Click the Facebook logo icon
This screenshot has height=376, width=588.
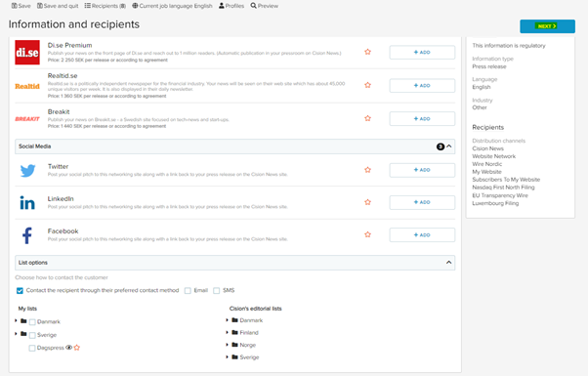tap(27, 235)
